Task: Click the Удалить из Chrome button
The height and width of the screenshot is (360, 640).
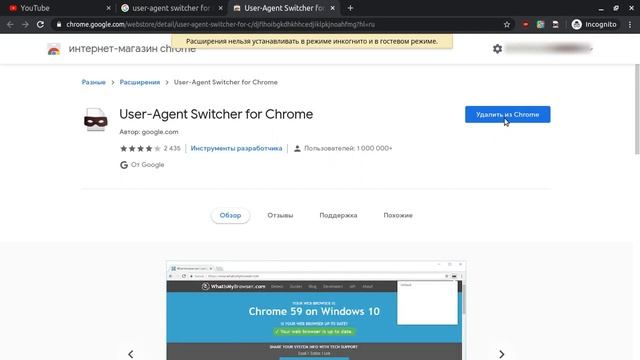Action: [x=507, y=114]
